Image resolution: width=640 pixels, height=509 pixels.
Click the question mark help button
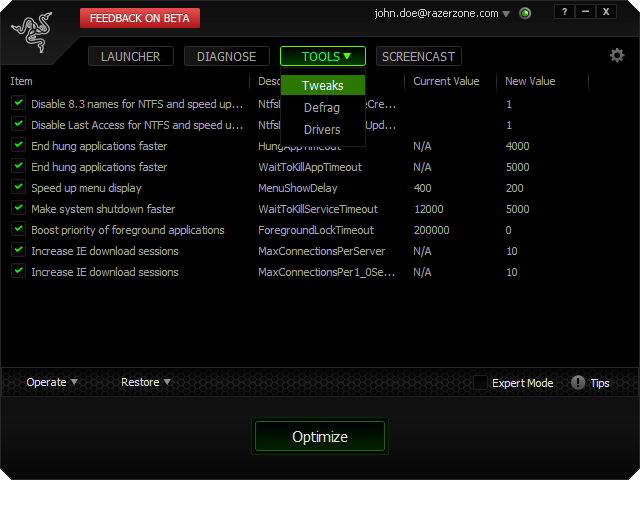click(564, 12)
